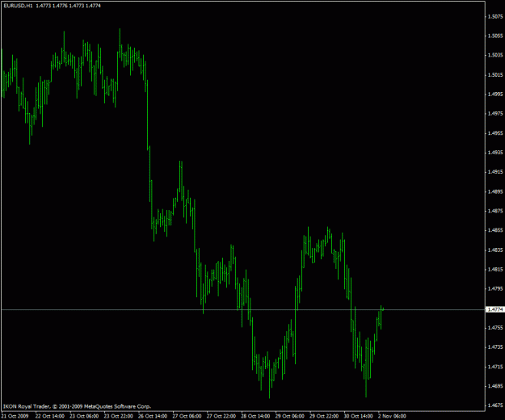Click the horizontal bid price line
This screenshot has width=505, height=420.
(243, 309)
